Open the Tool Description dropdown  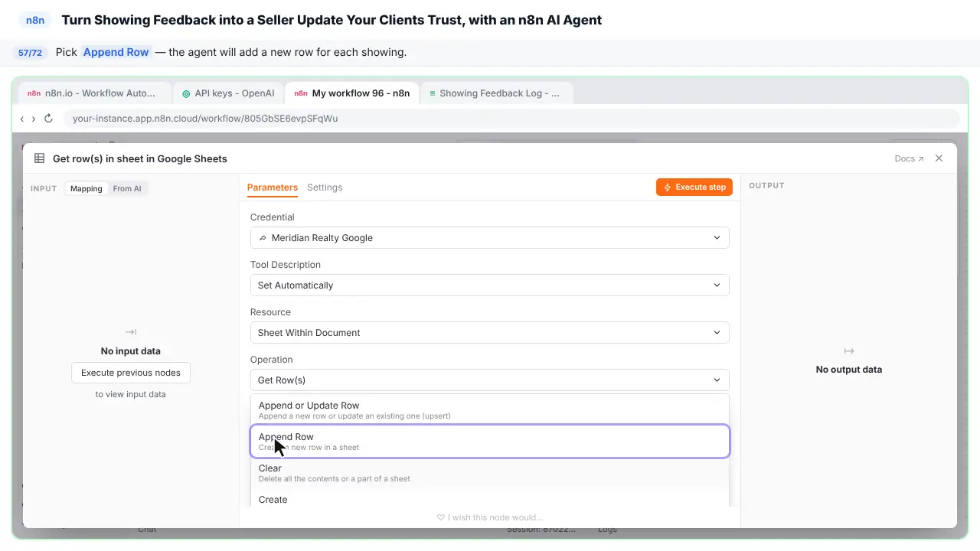pos(490,285)
